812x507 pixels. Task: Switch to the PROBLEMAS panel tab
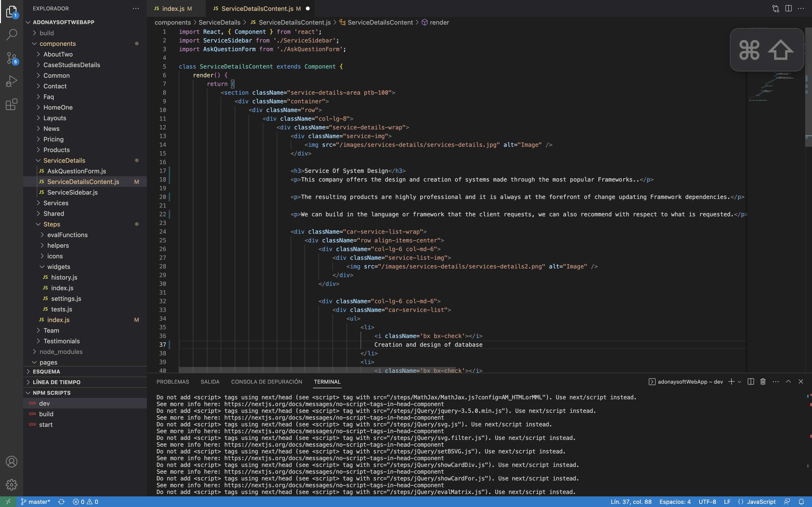173,382
